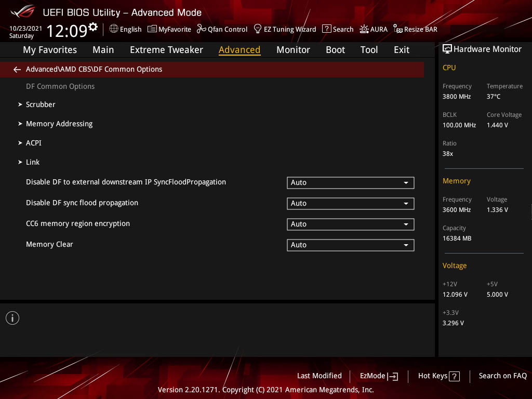Click the info circle icon

12,318
